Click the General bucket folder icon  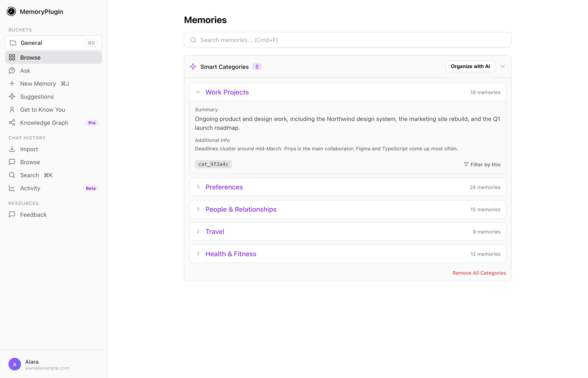click(x=13, y=43)
